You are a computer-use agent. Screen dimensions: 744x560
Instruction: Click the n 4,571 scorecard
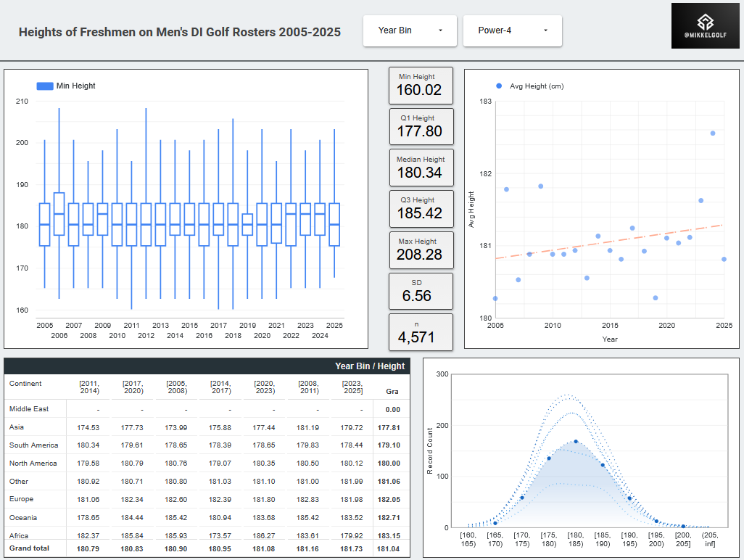point(421,332)
